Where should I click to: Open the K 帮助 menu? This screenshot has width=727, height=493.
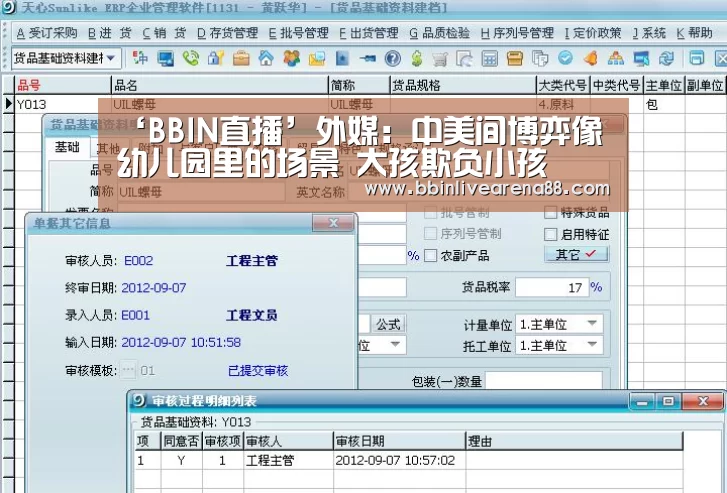pos(694,33)
